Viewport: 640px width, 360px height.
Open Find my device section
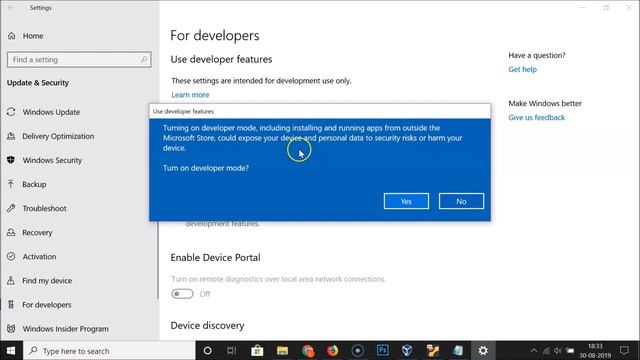(47, 281)
